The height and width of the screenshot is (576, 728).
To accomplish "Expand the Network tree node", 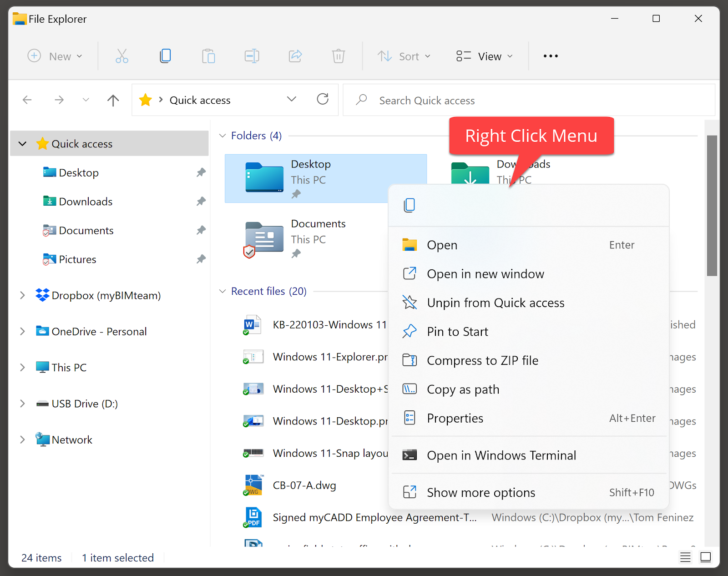I will 22,440.
